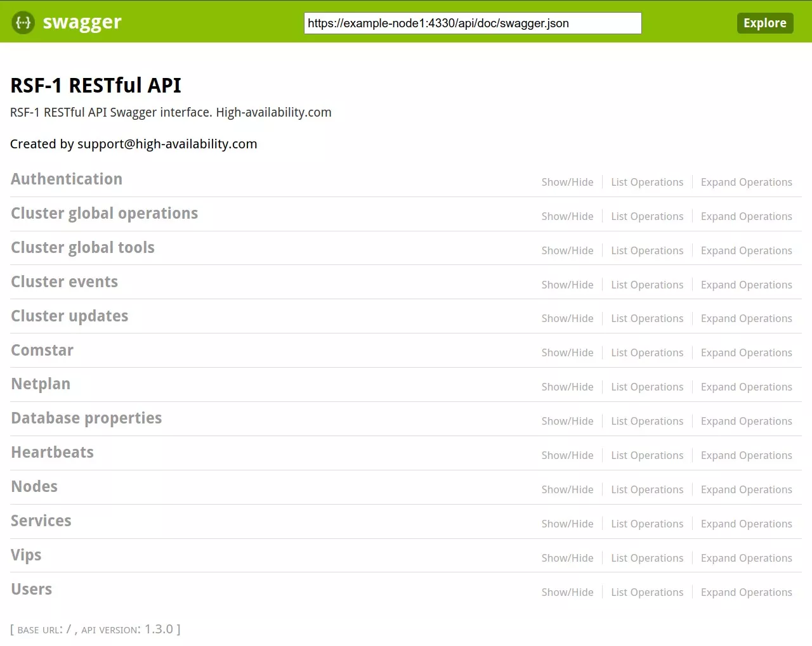Expand Operations for Database properties

(746, 421)
